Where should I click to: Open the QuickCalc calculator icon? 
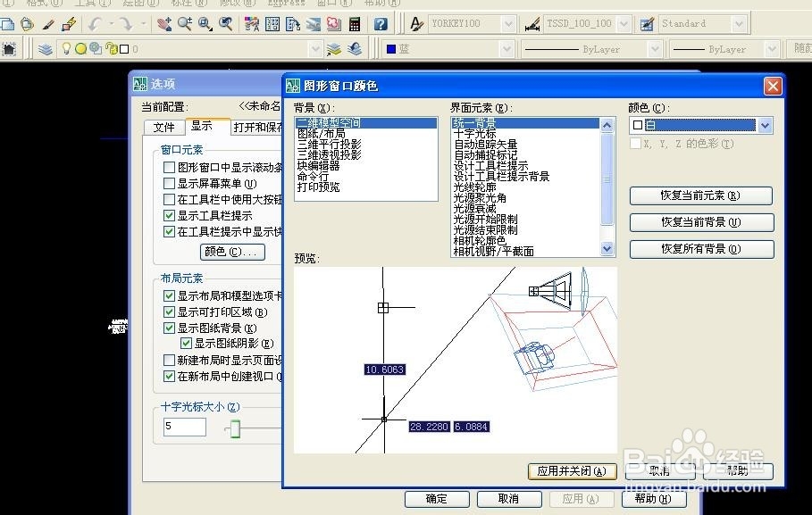pos(355,24)
